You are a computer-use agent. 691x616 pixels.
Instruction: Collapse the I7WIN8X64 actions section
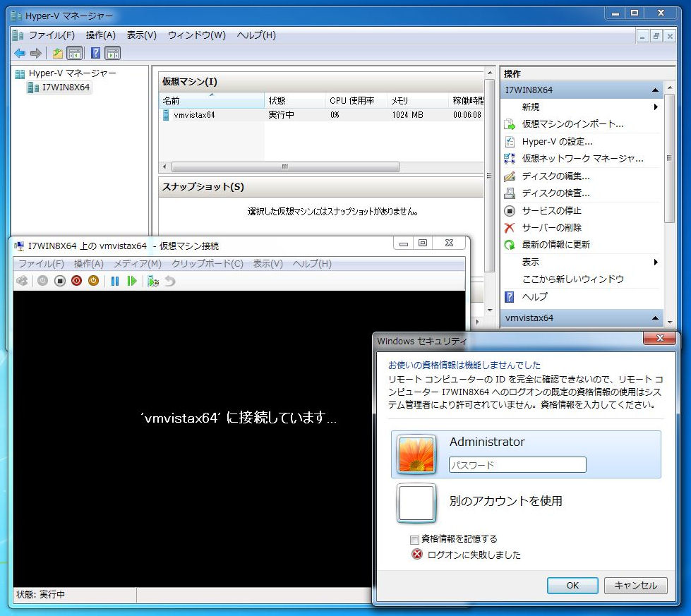[655, 90]
